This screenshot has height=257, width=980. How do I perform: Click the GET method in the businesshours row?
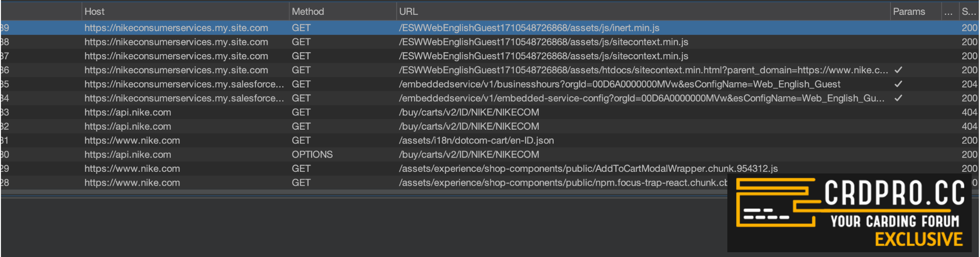tap(301, 84)
